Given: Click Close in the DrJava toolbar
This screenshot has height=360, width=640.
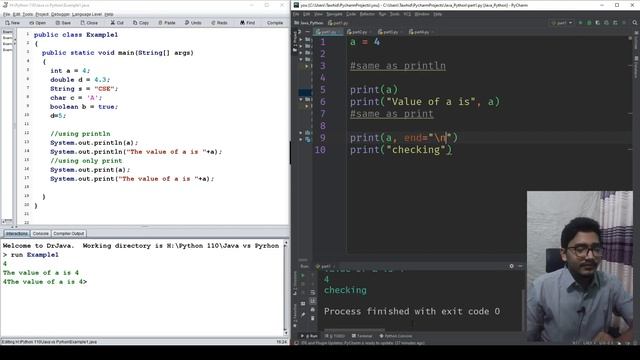Looking at the screenshot, I should point(89,23).
